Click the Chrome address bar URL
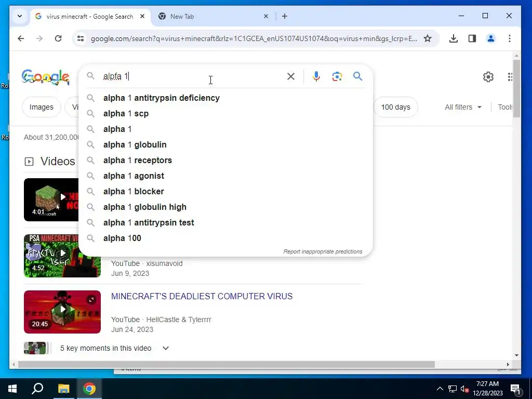The image size is (532, 399). click(x=254, y=38)
